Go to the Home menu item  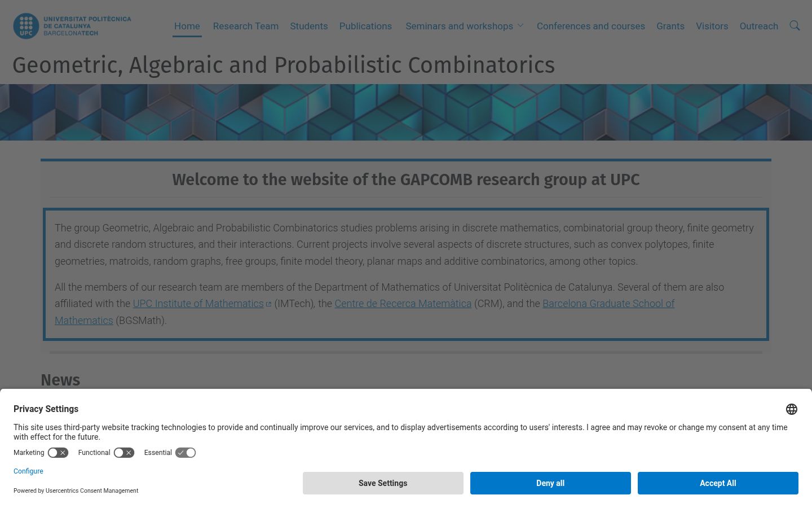187,26
